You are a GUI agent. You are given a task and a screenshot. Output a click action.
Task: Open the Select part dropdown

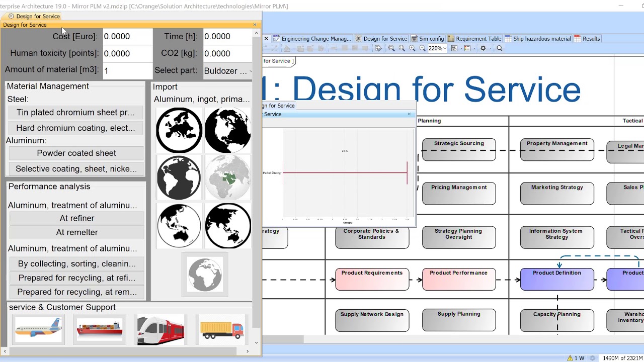click(228, 71)
